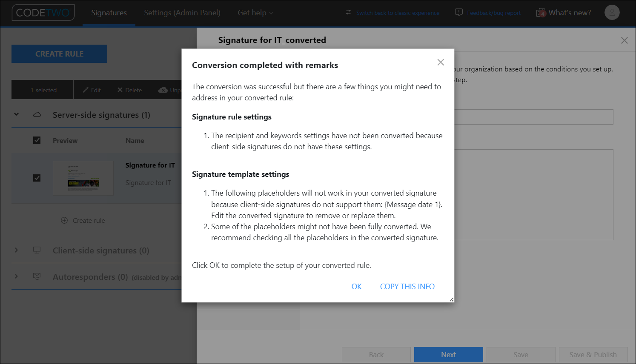Open the Feedback/bug report speech bubble icon
The image size is (636, 364).
458,12
